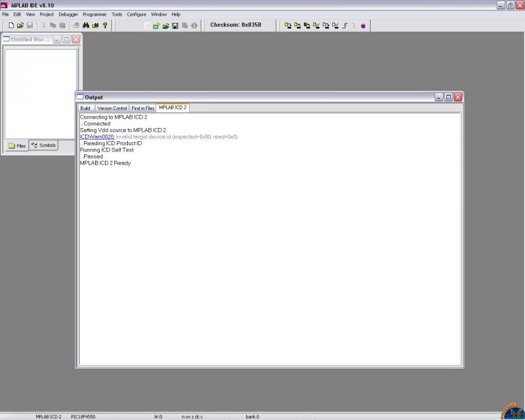
Task: Click the Find binoculars icon
Action: pos(86,26)
